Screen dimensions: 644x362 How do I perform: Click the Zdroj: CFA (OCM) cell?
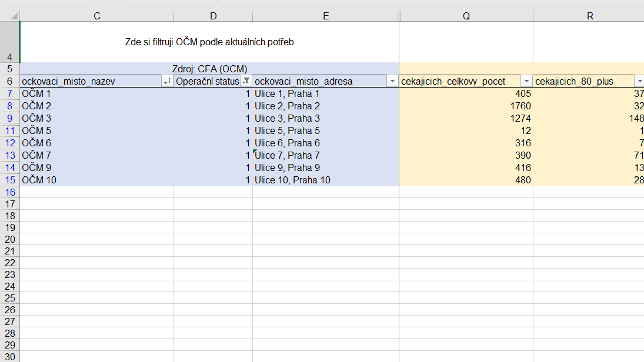[210, 69]
